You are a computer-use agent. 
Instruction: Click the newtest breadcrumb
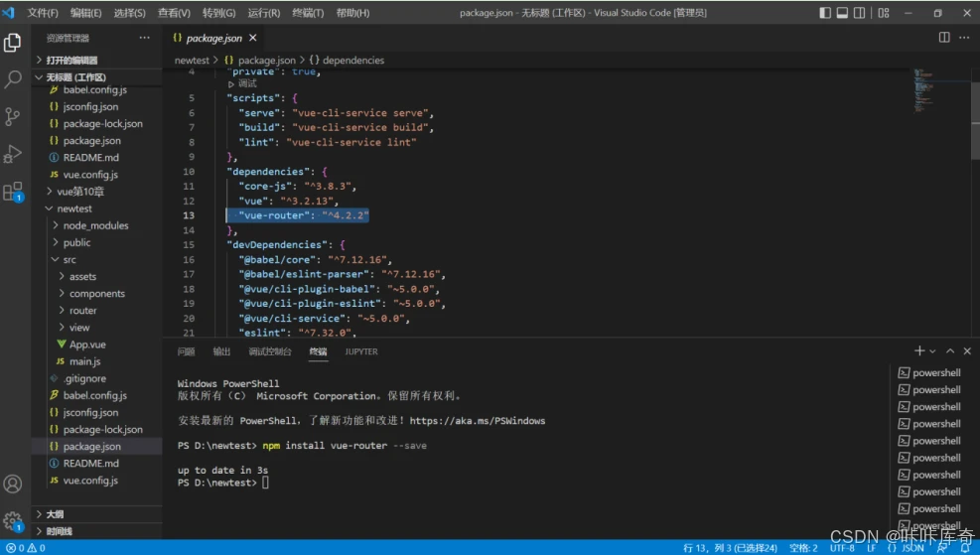coord(192,60)
